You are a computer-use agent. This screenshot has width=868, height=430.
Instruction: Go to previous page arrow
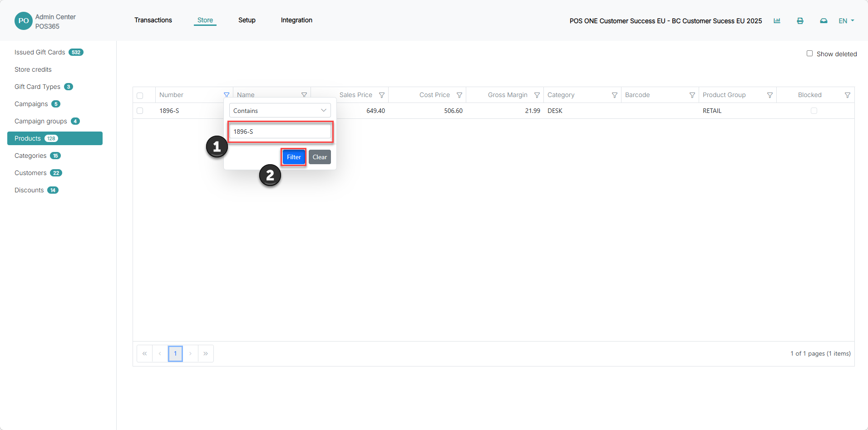click(x=160, y=353)
